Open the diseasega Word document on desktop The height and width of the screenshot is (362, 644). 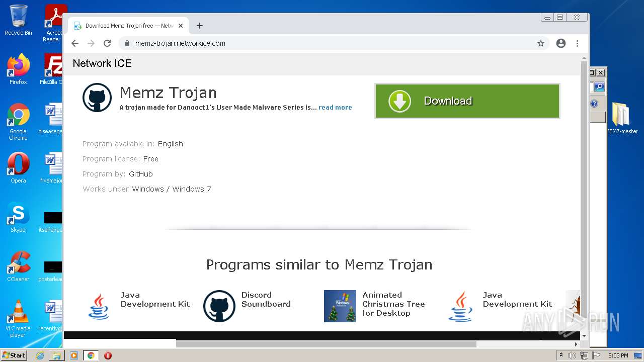(51, 119)
